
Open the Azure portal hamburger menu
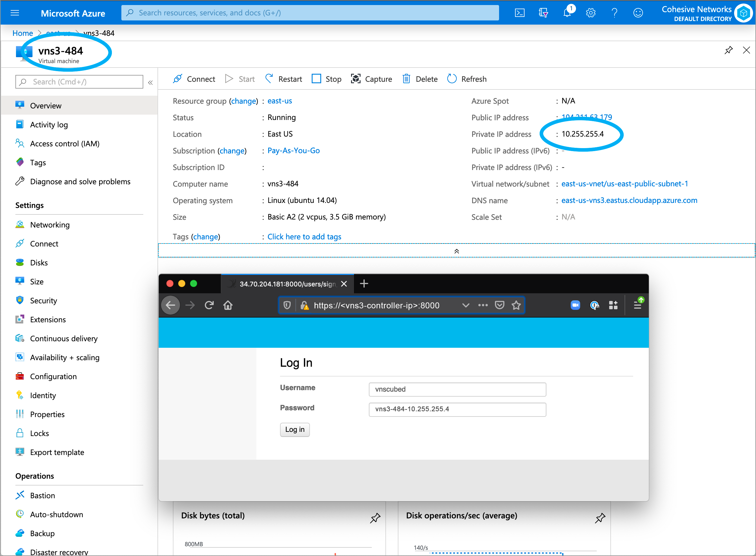tap(15, 13)
